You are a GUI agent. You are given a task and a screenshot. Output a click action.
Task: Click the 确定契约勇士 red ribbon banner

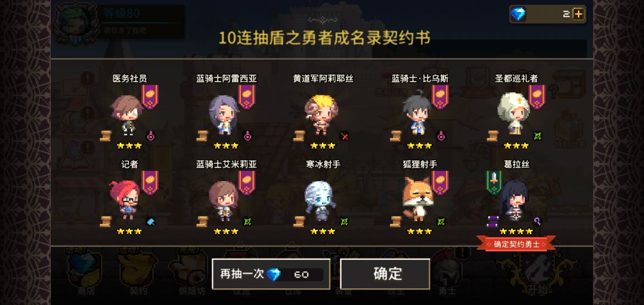[x=516, y=244]
